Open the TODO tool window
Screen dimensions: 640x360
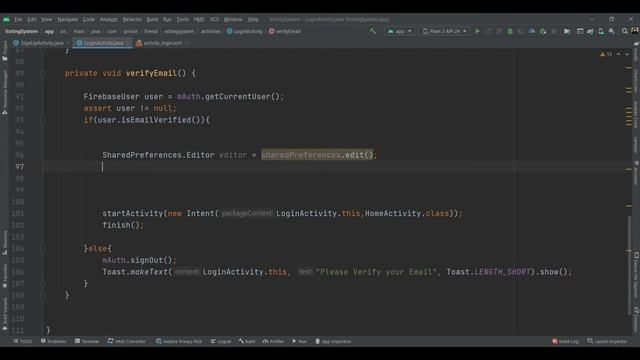22,341
